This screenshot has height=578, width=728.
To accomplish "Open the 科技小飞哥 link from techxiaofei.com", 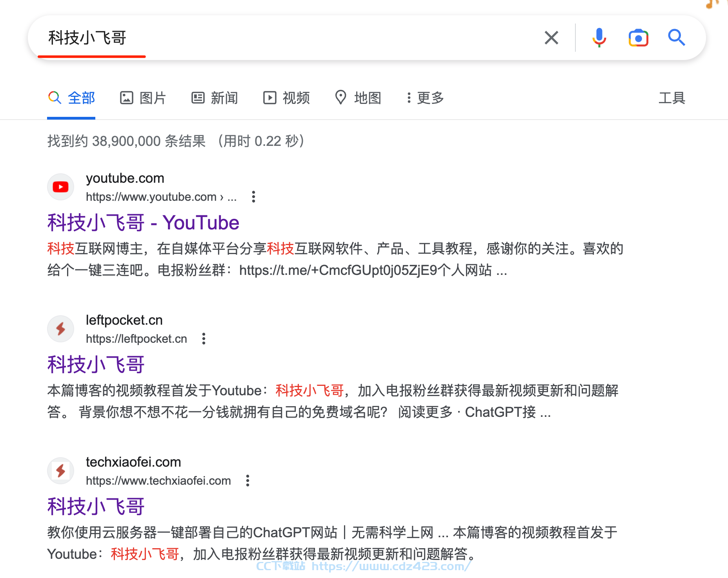I will 96,507.
